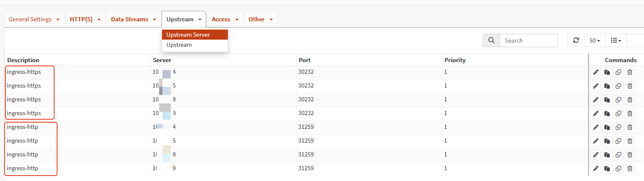
Task: Open the 50 rows-per-page dropdown
Action: click(594, 40)
